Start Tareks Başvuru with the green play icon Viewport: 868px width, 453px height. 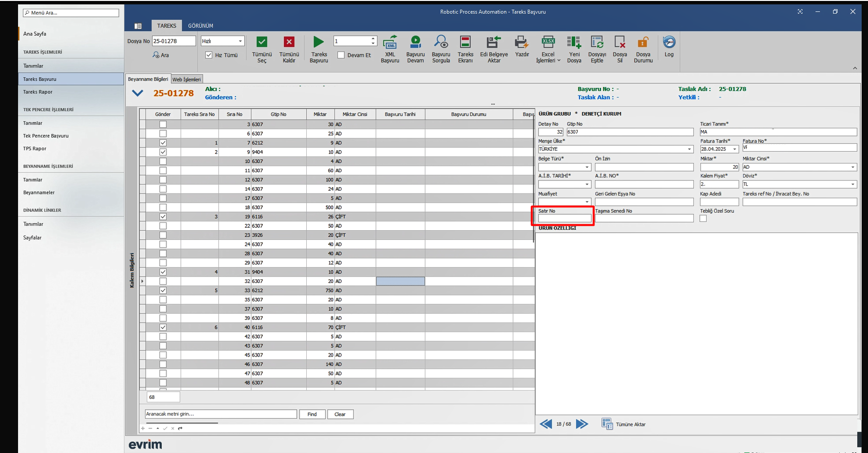tap(318, 42)
